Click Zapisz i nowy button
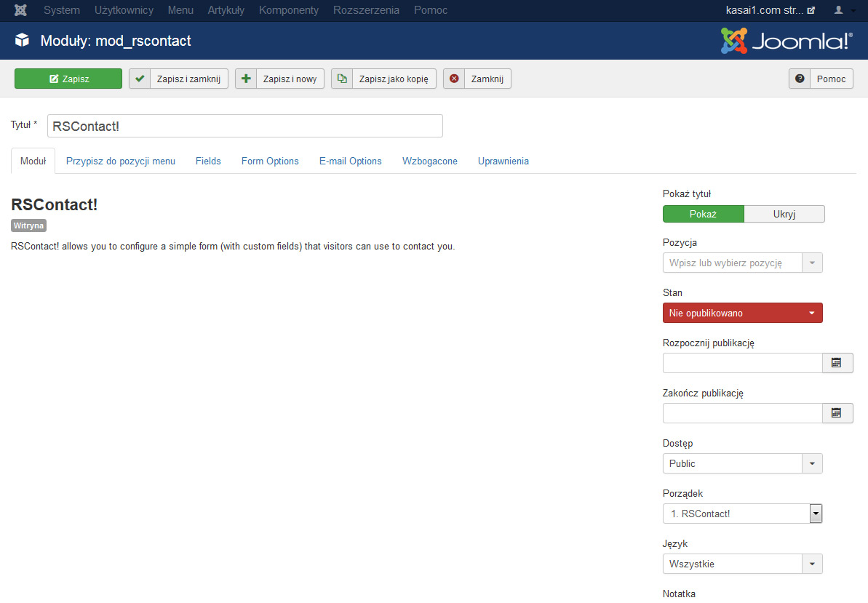The width and height of the screenshot is (868, 603). [x=279, y=79]
